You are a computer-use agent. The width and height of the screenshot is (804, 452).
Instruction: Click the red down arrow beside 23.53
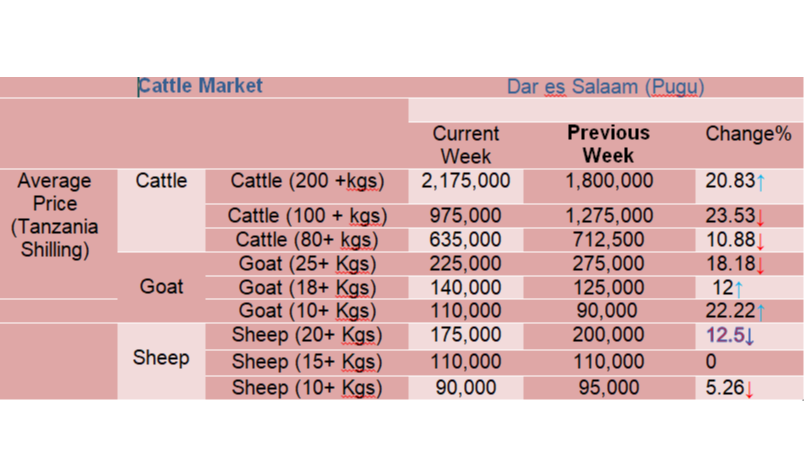tap(760, 217)
